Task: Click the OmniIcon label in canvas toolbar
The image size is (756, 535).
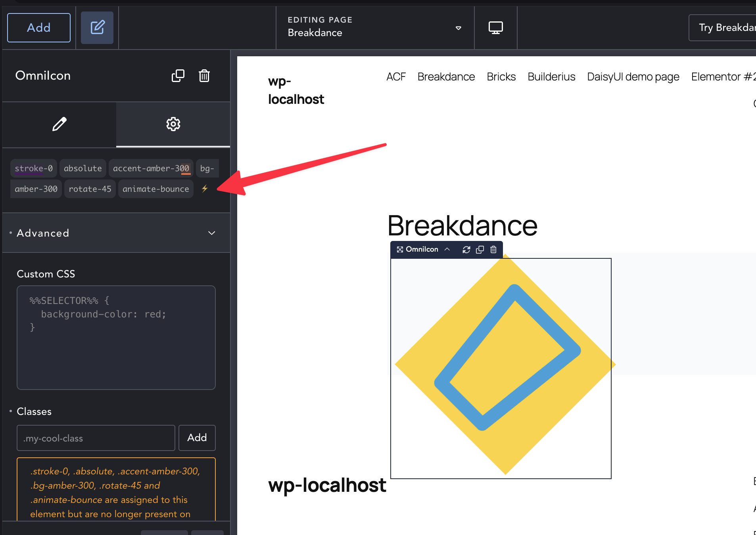Action: (x=422, y=249)
